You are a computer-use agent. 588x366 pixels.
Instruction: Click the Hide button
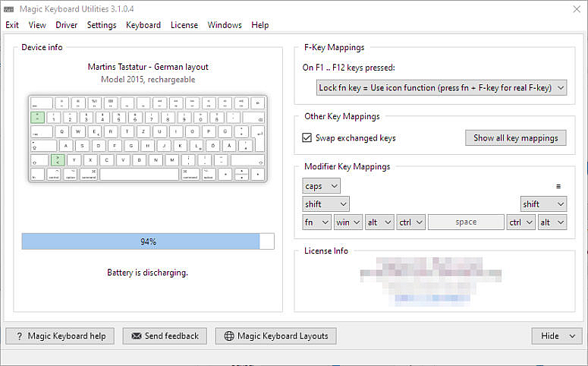(x=557, y=336)
